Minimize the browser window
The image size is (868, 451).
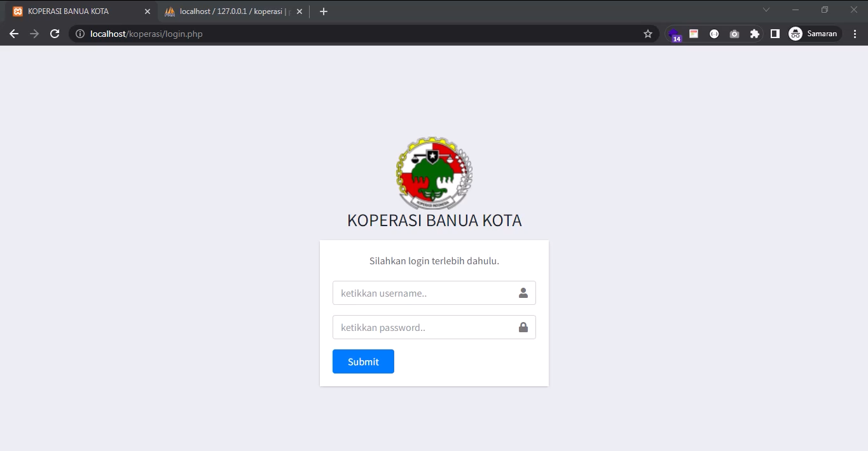(796, 10)
